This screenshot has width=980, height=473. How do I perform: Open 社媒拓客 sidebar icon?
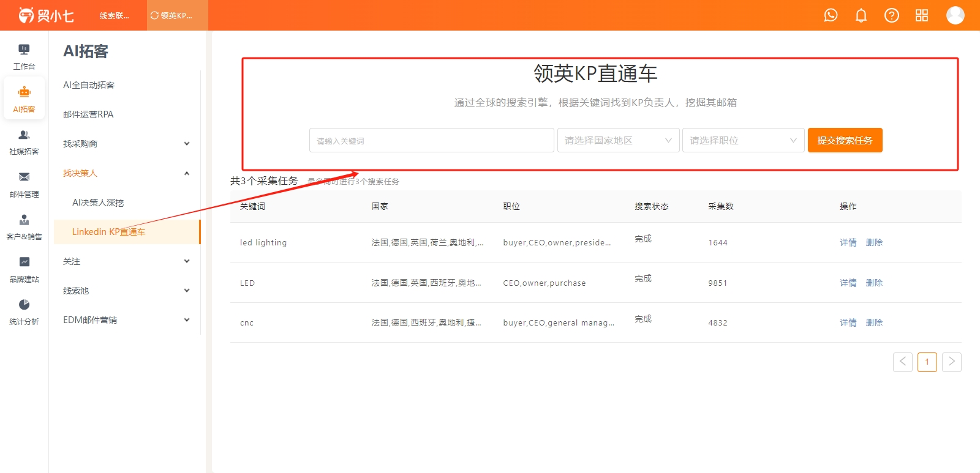[24, 142]
